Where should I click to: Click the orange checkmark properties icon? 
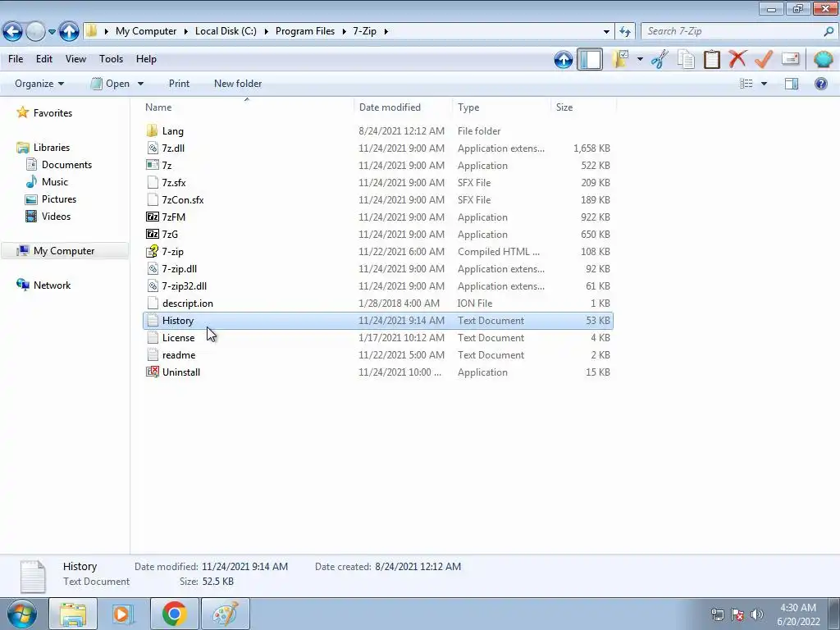[764, 59]
